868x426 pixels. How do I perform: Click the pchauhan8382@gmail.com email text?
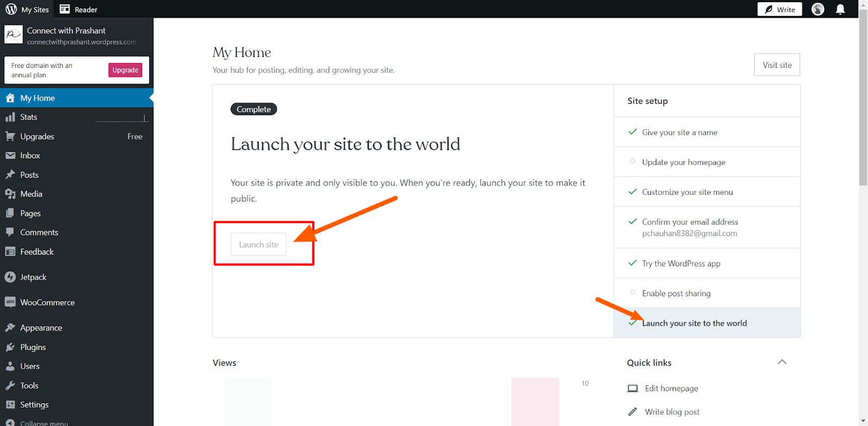click(x=690, y=233)
